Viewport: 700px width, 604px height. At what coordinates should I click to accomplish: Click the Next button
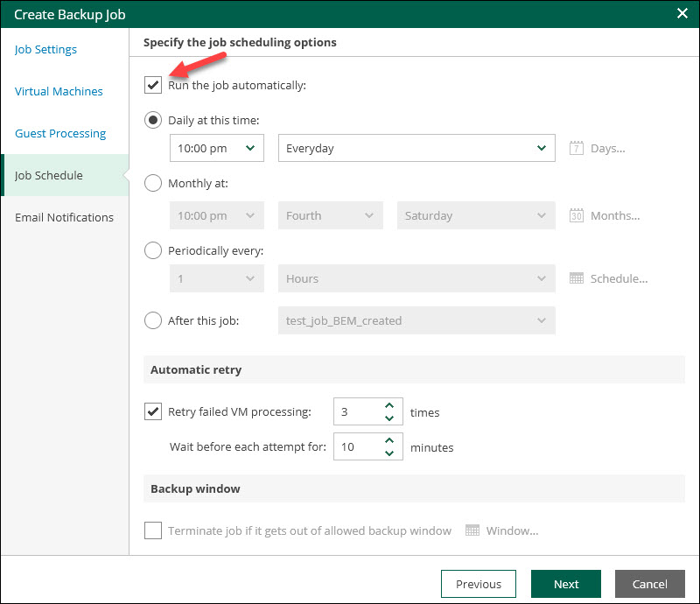pos(565,584)
